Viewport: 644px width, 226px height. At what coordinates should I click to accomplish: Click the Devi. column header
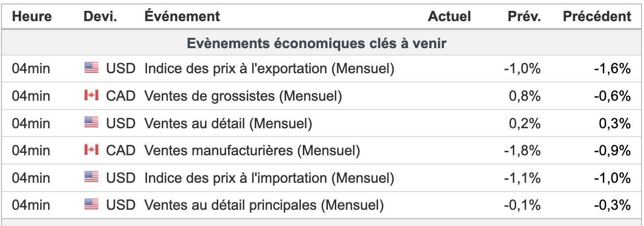coord(100,16)
